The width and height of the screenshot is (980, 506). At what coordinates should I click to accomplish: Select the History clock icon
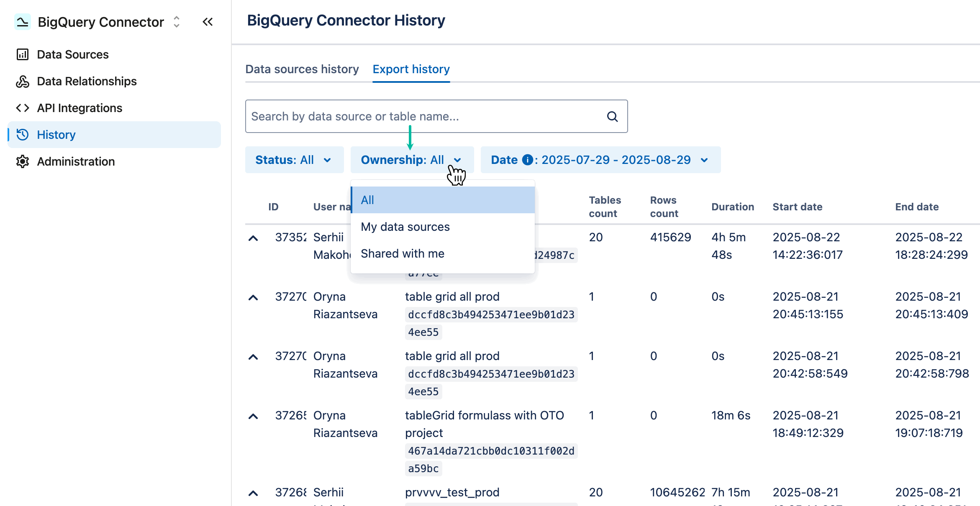pos(23,135)
